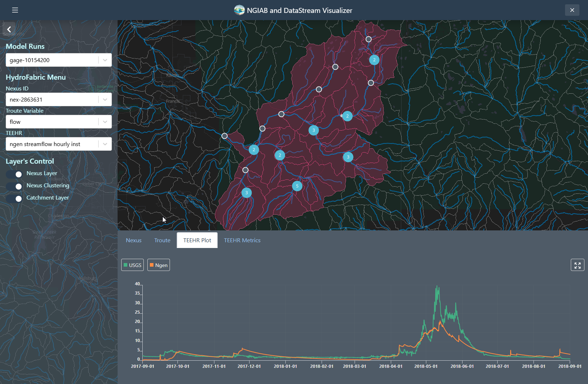The image size is (588, 384).
Task: Collapse the sidebar using the back chevron
Action: click(x=9, y=29)
